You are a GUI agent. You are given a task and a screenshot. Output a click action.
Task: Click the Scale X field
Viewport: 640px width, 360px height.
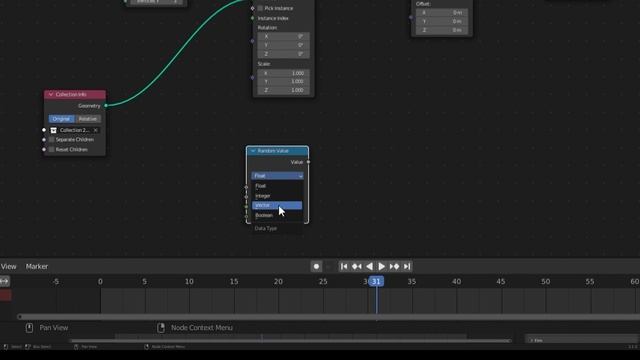click(283, 73)
